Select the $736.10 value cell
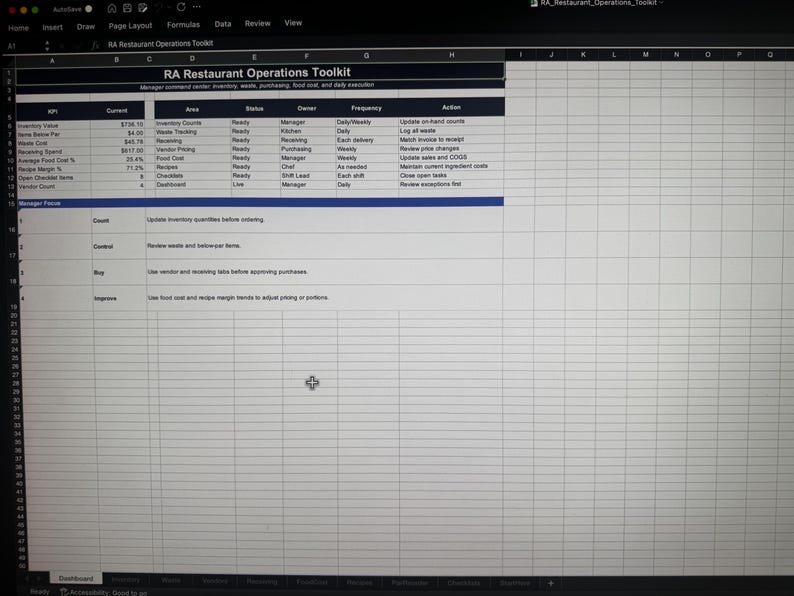 [117, 124]
